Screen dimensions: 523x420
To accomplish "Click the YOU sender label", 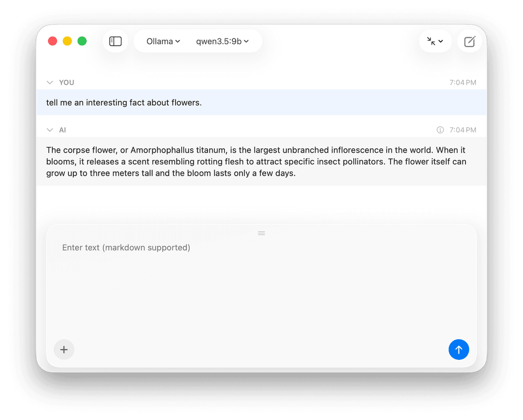I will (66, 82).
